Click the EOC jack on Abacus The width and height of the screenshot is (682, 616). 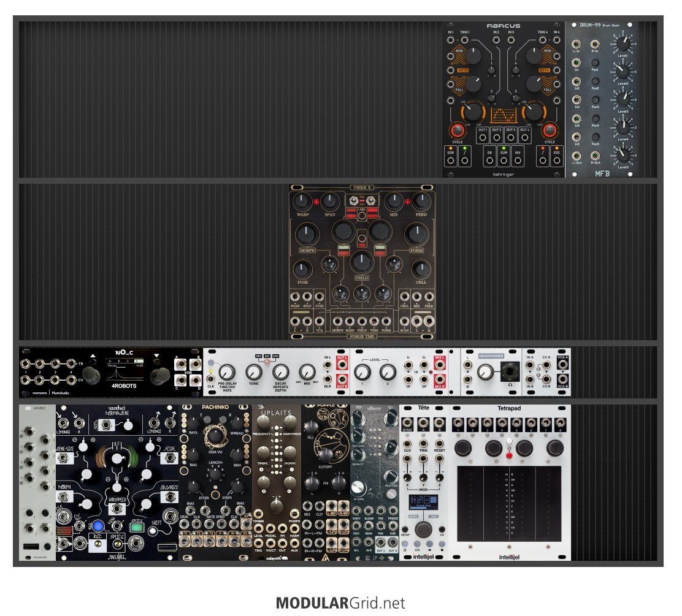coord(557,161)
